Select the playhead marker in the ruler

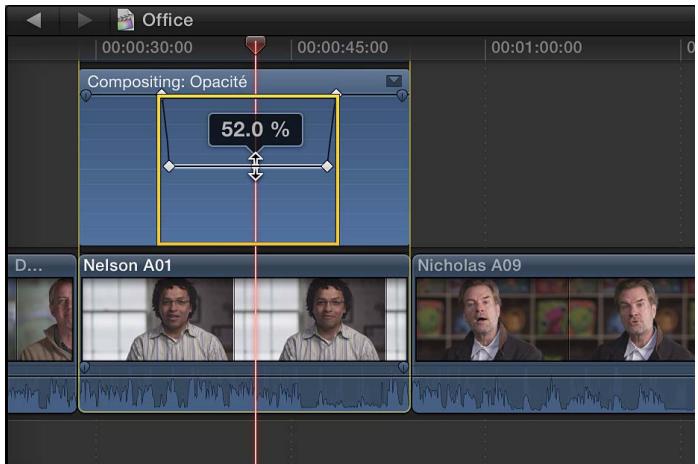click(x=256, y=45)
